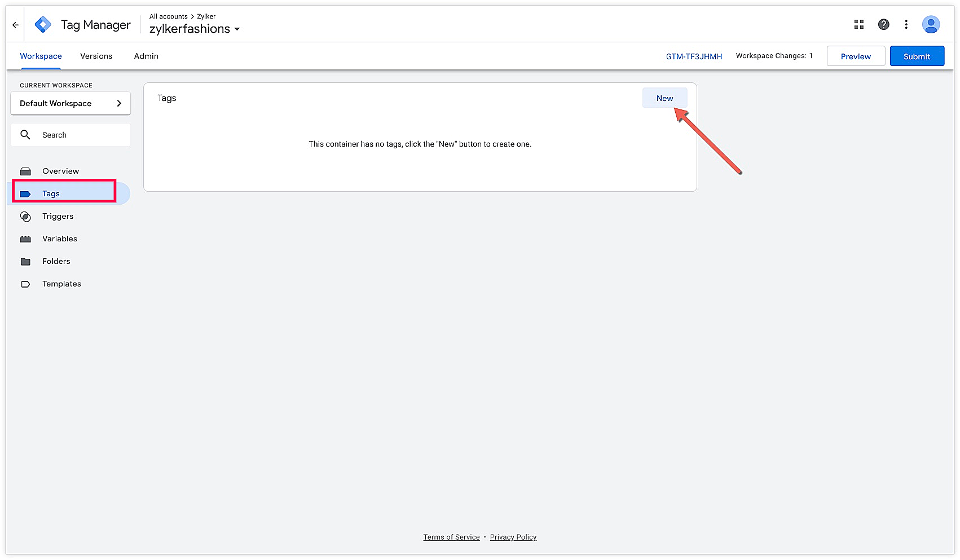960x560 pixels.
Task: Click the Preview button
Action: (856, 56)
